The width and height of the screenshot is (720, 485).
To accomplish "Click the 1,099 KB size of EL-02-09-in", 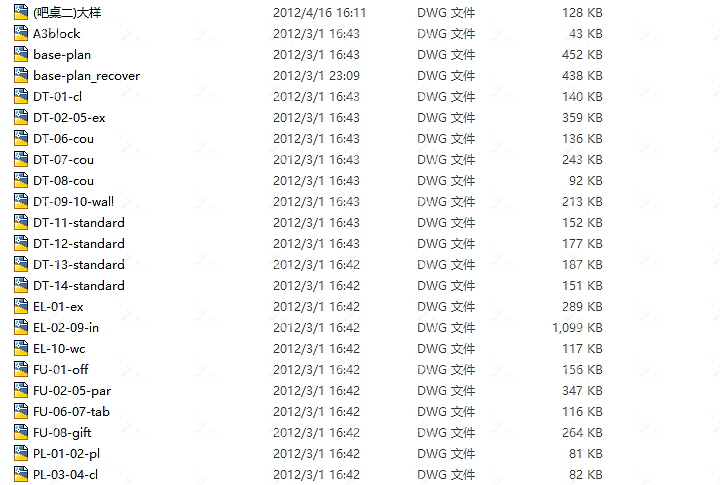I will [577, 327].
